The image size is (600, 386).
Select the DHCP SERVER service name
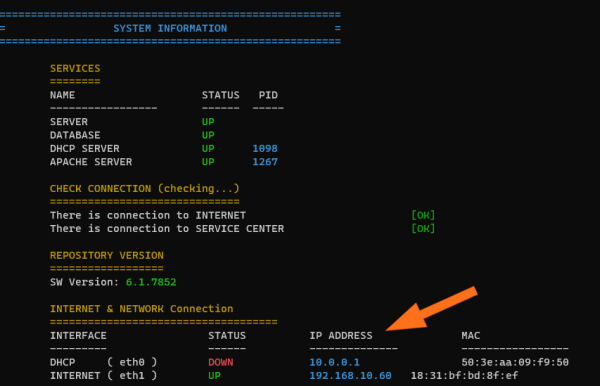point(85,149)
